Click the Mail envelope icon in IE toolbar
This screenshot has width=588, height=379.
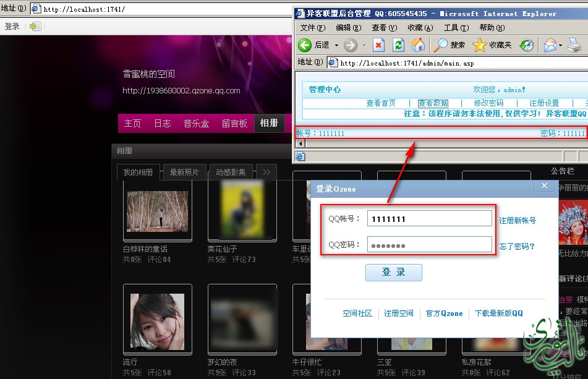click(x=550, y=45)
